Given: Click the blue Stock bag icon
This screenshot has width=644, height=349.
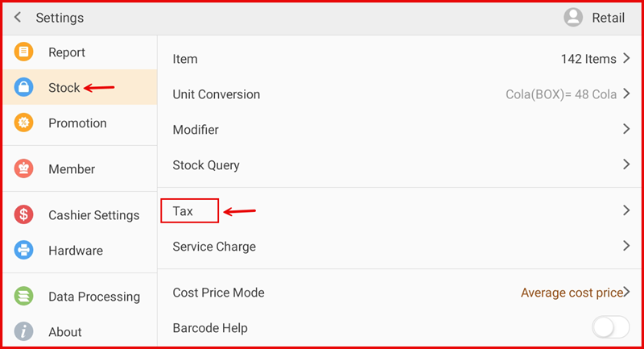Looking at the screenshot, I should pyautogui.click(x=24, y=88).
